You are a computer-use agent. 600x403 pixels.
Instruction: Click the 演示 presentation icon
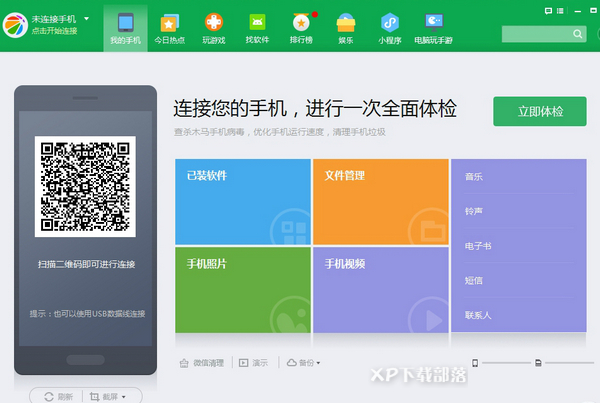click(x=243, y=362)
